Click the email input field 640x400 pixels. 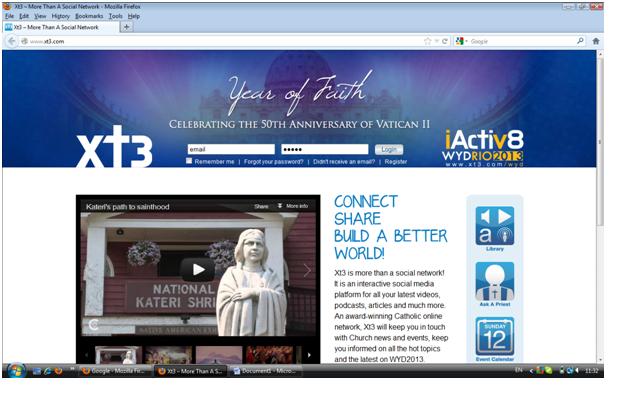tap(230, 149)
